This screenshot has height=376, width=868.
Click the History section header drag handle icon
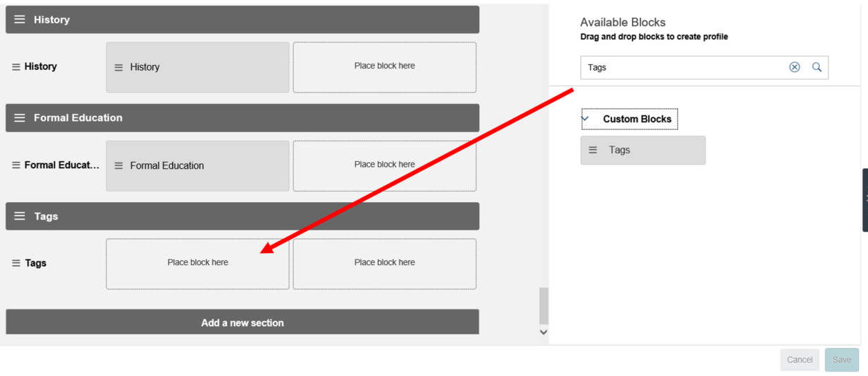(20, 20)
